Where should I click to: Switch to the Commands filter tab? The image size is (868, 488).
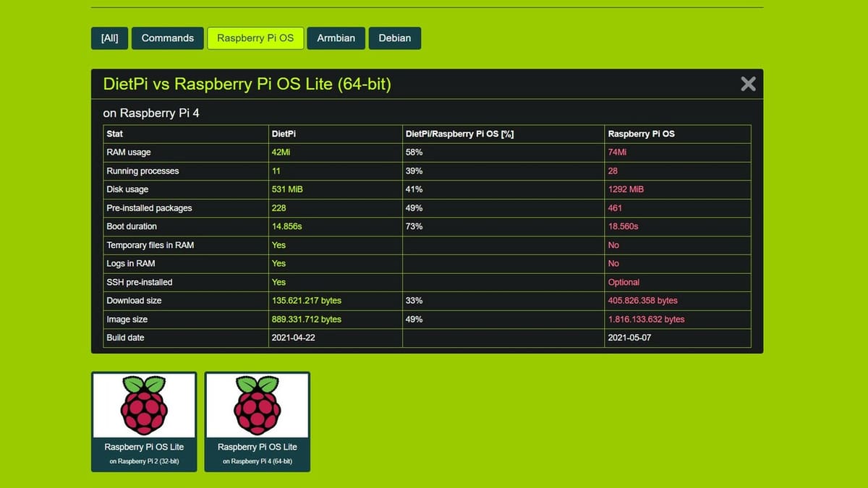[x=168, y=38]
